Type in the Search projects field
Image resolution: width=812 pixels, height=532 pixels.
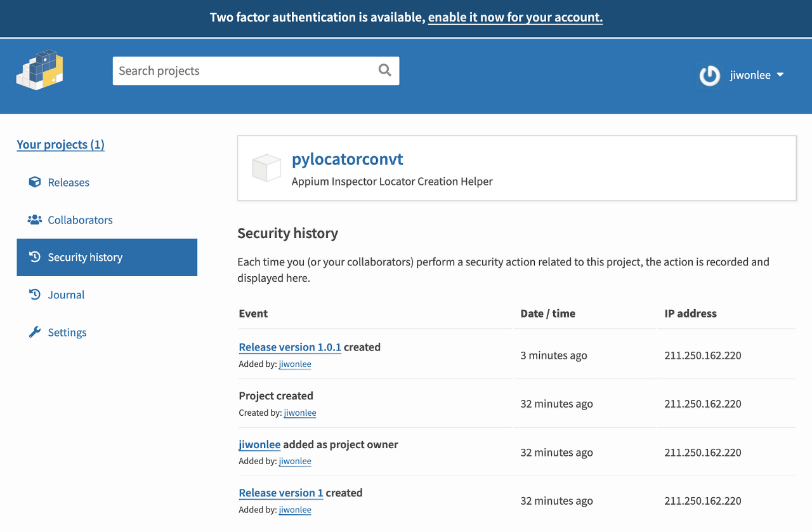point(244,70)
